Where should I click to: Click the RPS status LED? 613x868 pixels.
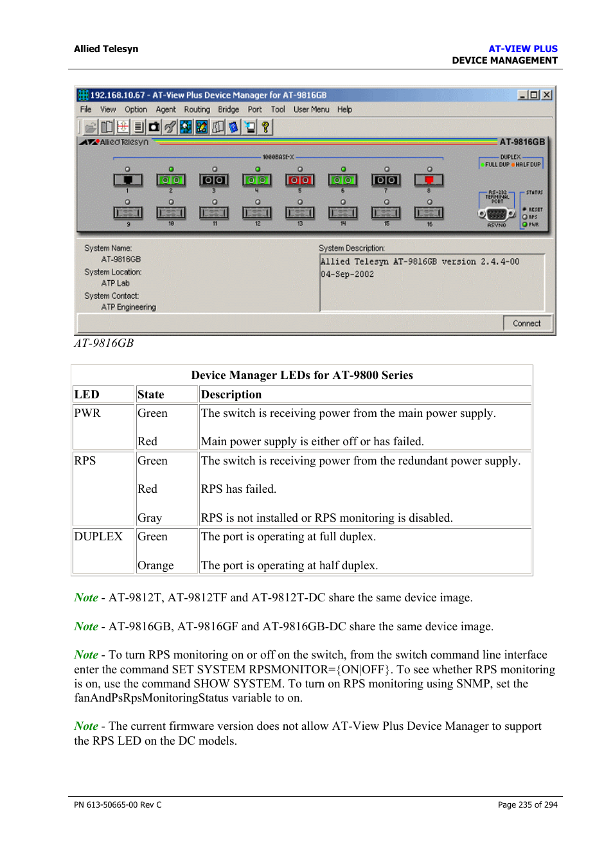click(x=525, y=217)
